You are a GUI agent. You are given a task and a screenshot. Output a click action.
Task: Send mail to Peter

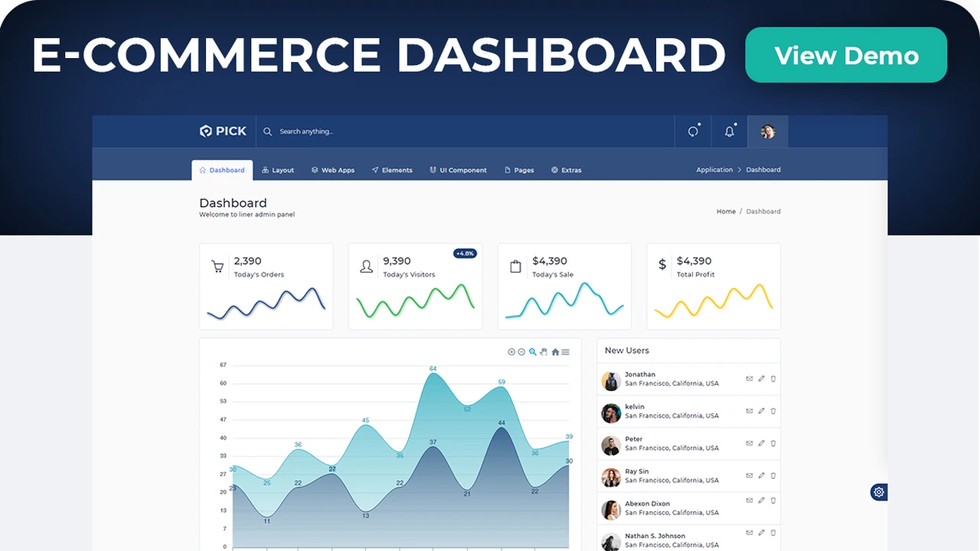click(x=750, y=443)
